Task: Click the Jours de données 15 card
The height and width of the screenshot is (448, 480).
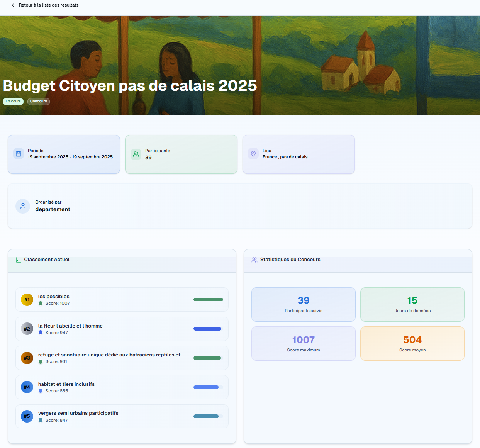Action: click(x=412, y=304)
